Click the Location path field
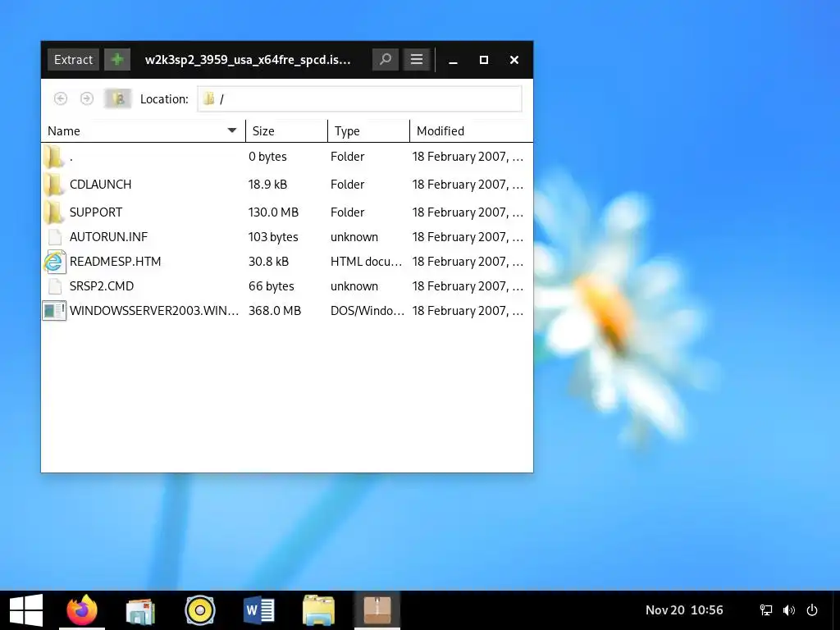The height and width of the screenshot is (630, 840). (x=359, y=98)
